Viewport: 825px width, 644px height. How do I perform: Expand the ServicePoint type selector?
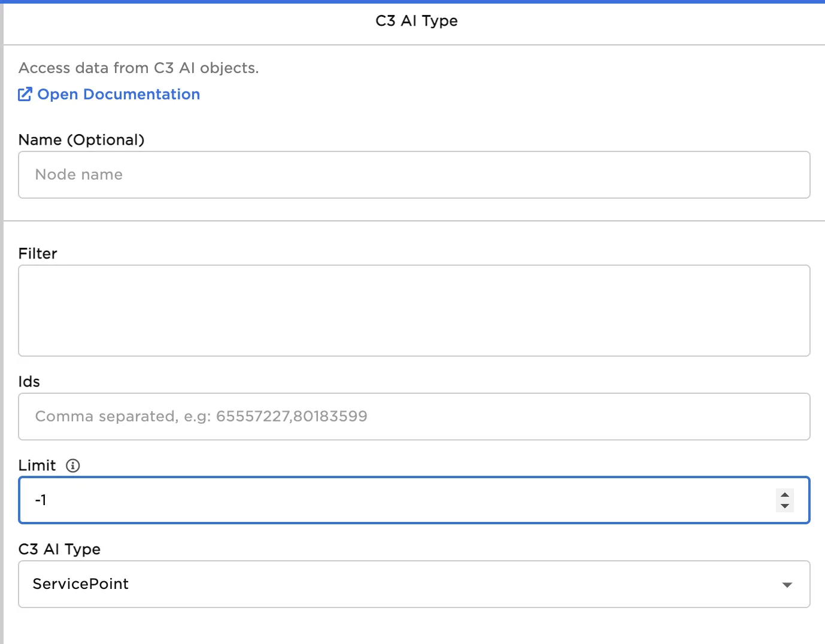coord(413,584)
